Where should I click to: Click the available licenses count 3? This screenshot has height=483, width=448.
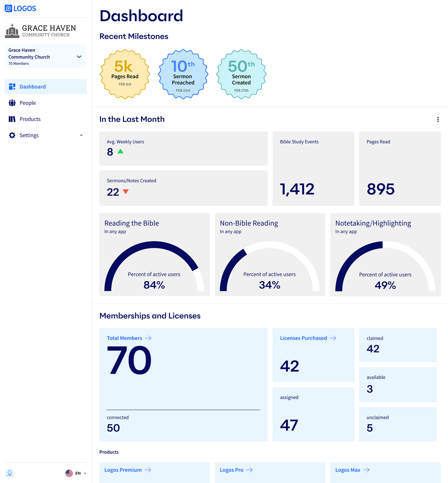pos(370,389)
